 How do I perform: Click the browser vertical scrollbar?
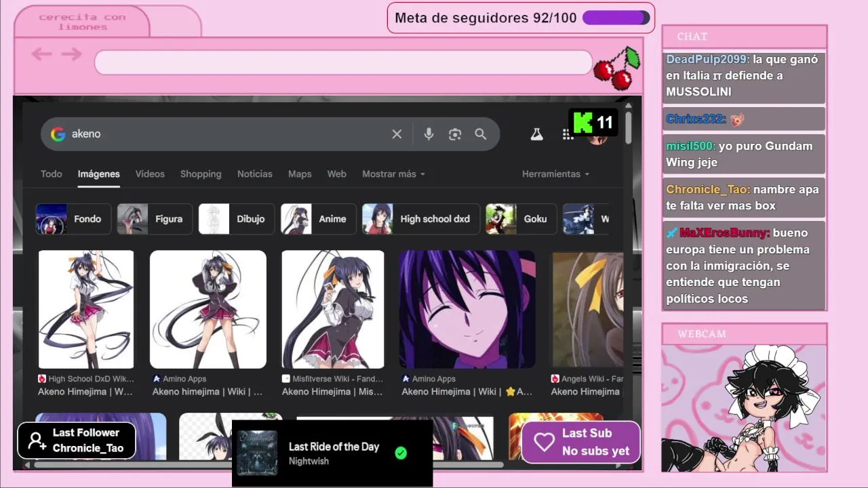[x=629, y=127]
